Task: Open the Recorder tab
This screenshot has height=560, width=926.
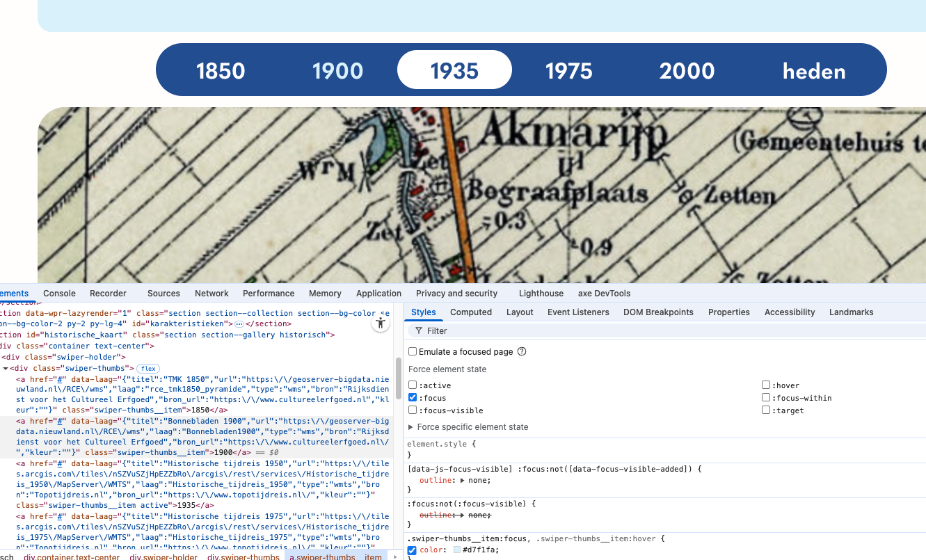Action: pos(108,294)
